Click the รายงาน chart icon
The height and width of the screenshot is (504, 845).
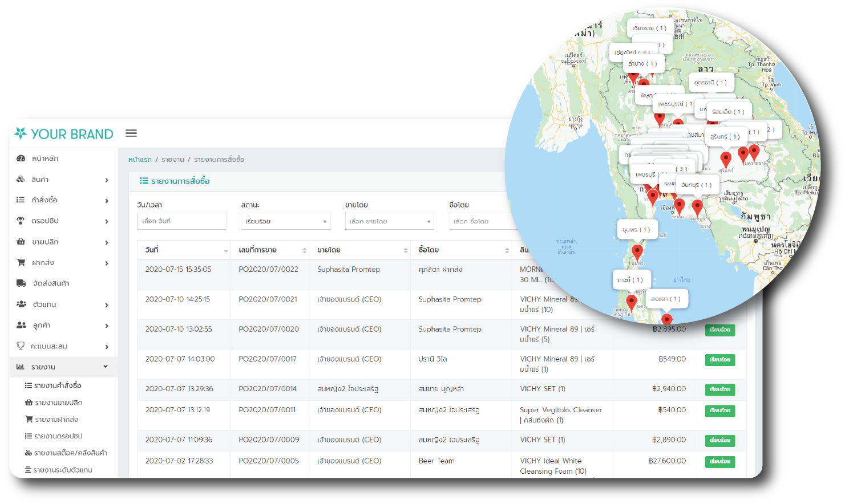coord(21,367)
